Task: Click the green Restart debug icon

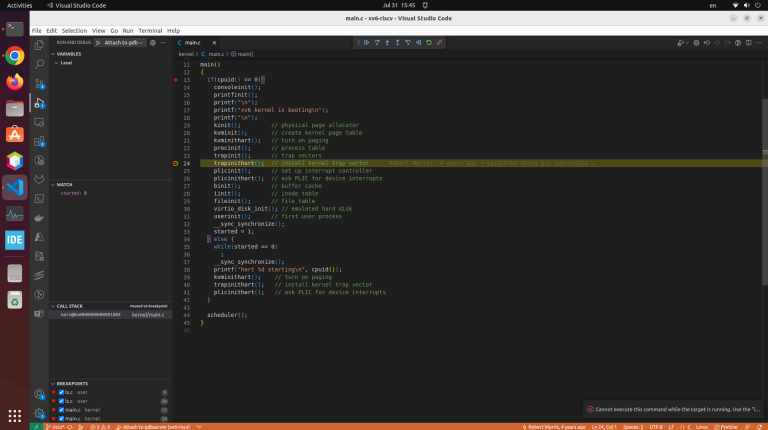Action: tap(429, 43)
